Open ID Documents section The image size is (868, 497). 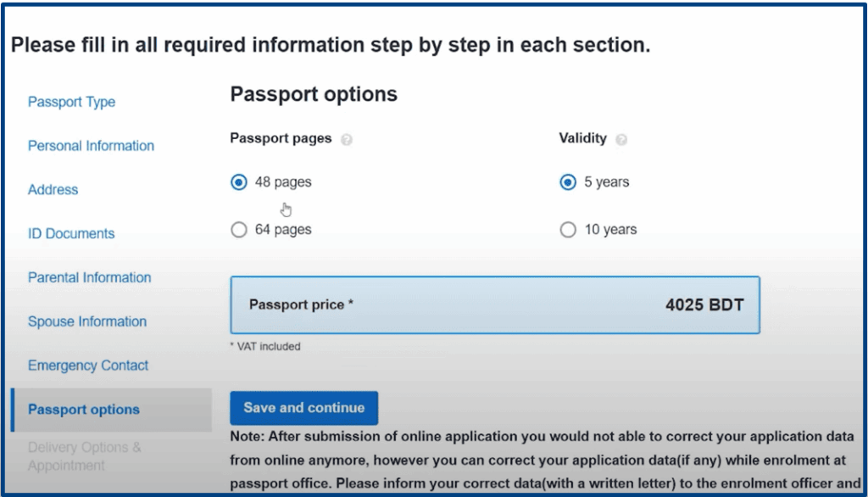coord(71,234)
